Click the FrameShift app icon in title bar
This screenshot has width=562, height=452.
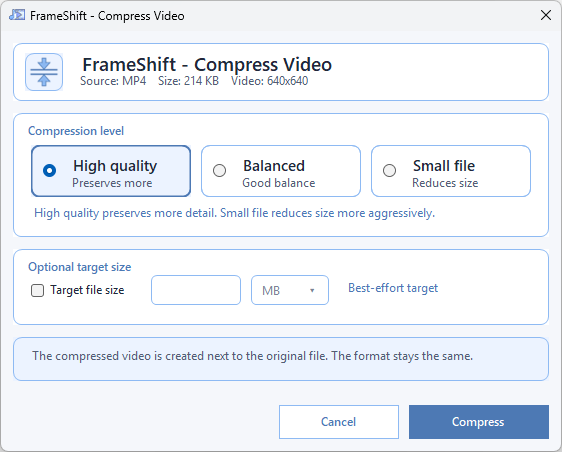coord(17,15)
